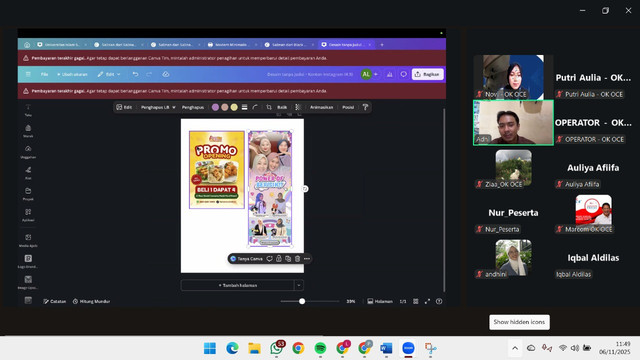640x360 pixels.
Task: Switch to Universitas Islam tab
Action: pyautogui.click(x=62, y=44)
